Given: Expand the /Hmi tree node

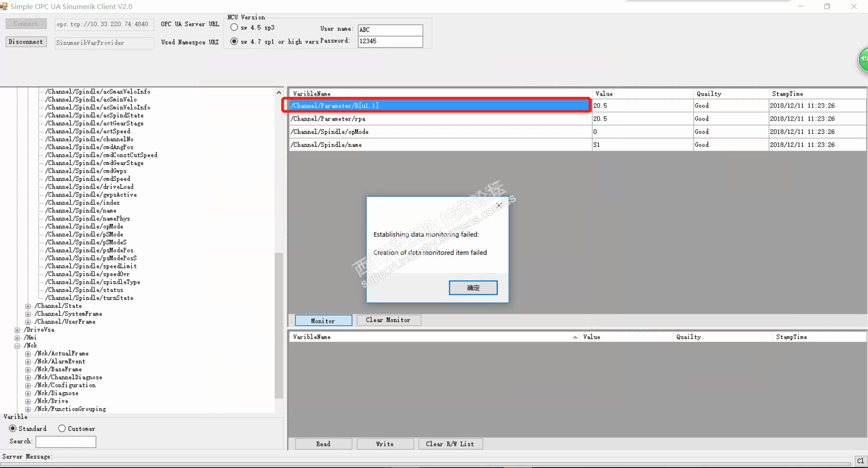Looking at the screenshot, I should (17, 338).
